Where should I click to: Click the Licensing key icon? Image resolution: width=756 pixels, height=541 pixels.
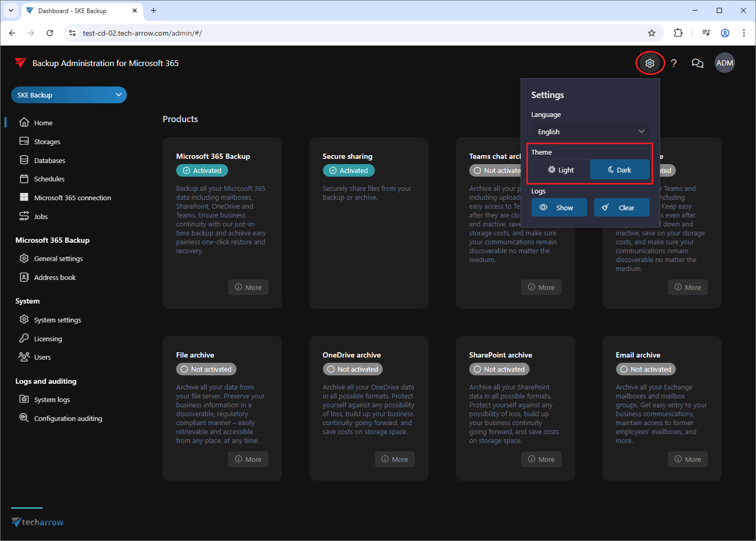pyautogui.click(x=24, y=339)
